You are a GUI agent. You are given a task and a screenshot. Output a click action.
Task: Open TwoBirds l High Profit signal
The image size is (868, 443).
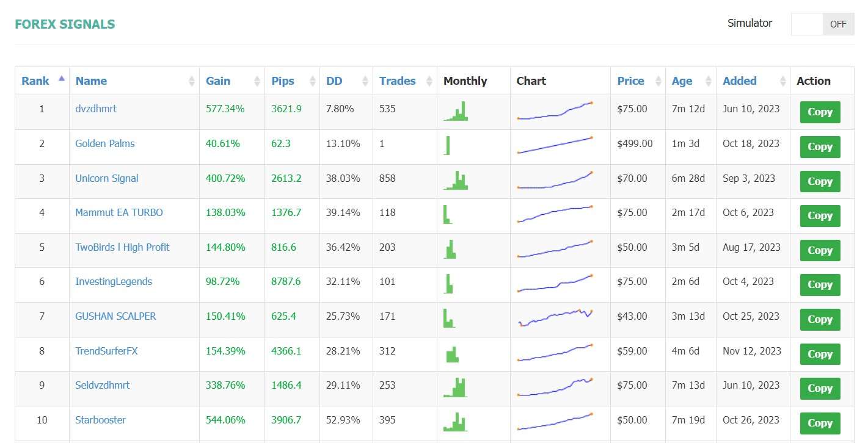pyautogui.click(x=122, y=247)
